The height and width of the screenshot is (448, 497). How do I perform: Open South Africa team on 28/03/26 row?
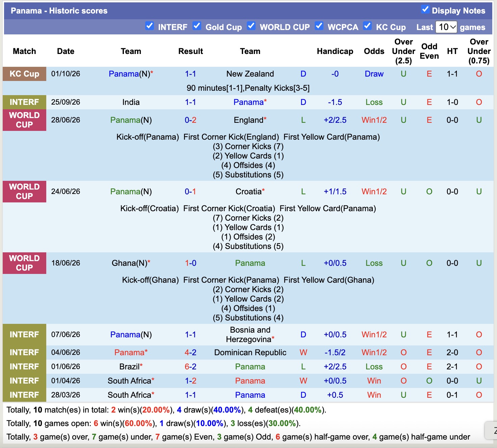point(129,395)
